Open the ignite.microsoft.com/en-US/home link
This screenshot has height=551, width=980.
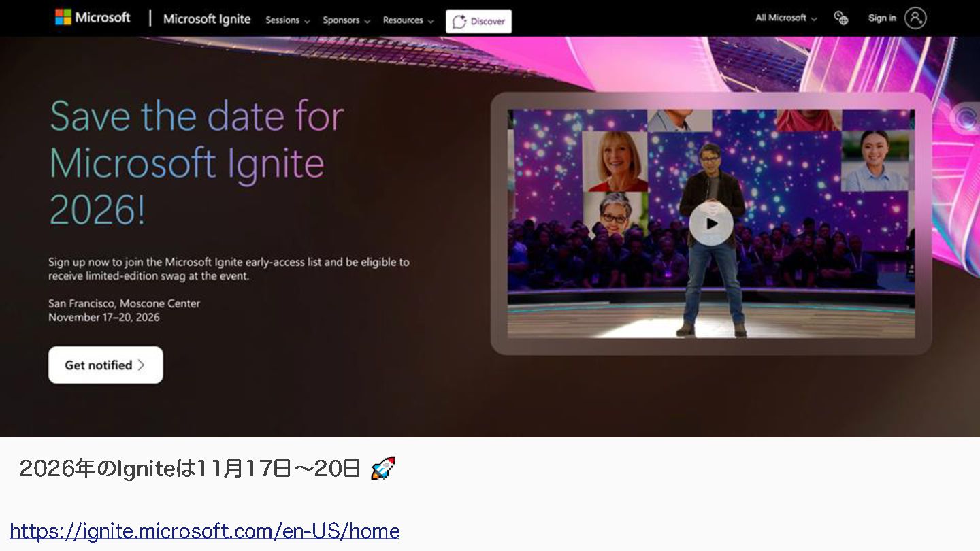tap(205, 531)
